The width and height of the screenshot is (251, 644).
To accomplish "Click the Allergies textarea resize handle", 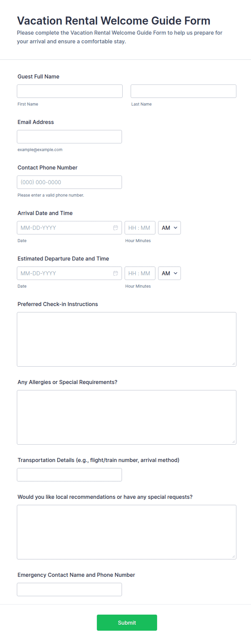I will click(234, 442).
